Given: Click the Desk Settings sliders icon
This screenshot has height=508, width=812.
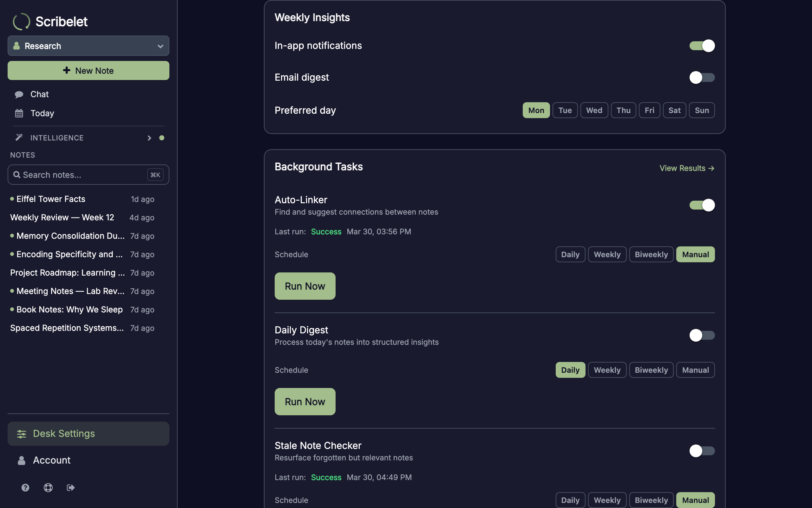Looking at the screenshot, I should pyautogui.click(x=22, y=434).
